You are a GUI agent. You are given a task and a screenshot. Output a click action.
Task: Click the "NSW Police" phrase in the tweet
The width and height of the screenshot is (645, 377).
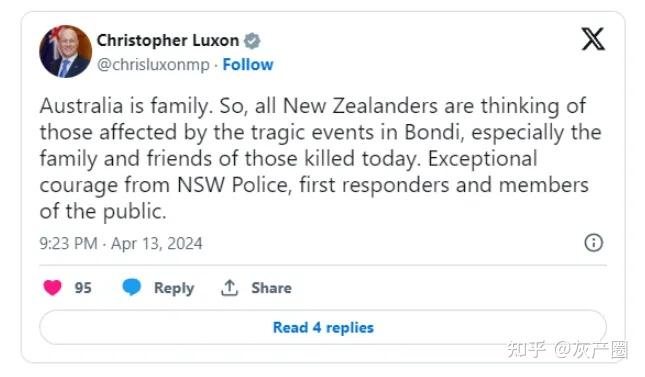click(234, 185)
